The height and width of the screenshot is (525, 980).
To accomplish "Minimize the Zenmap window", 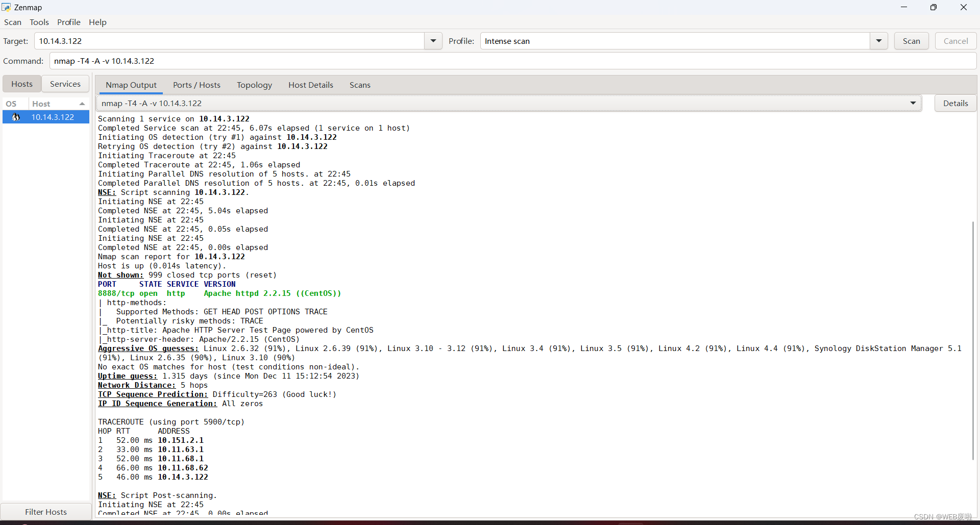I will coord(904,7).
